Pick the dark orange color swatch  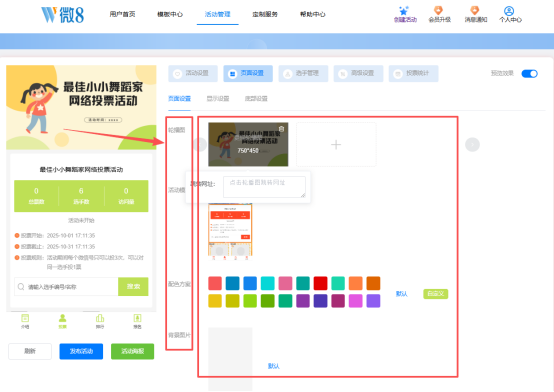point(373,283)
